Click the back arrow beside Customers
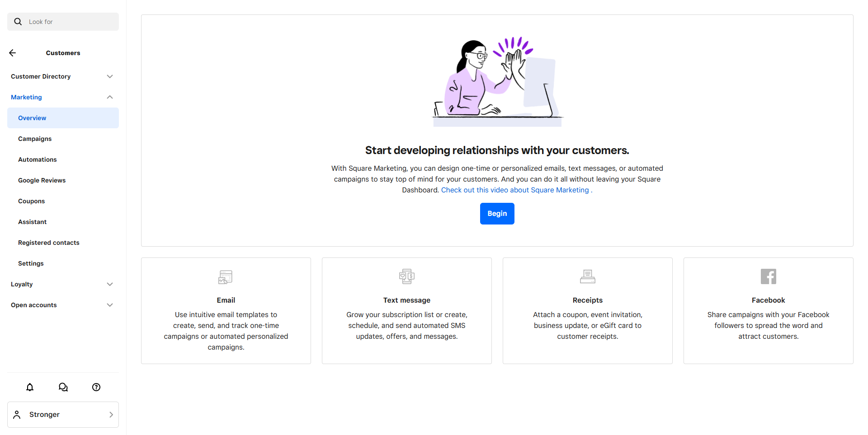The height and width of the screenshot is (435, 868). pyautogui.click(x=13, y=53)
